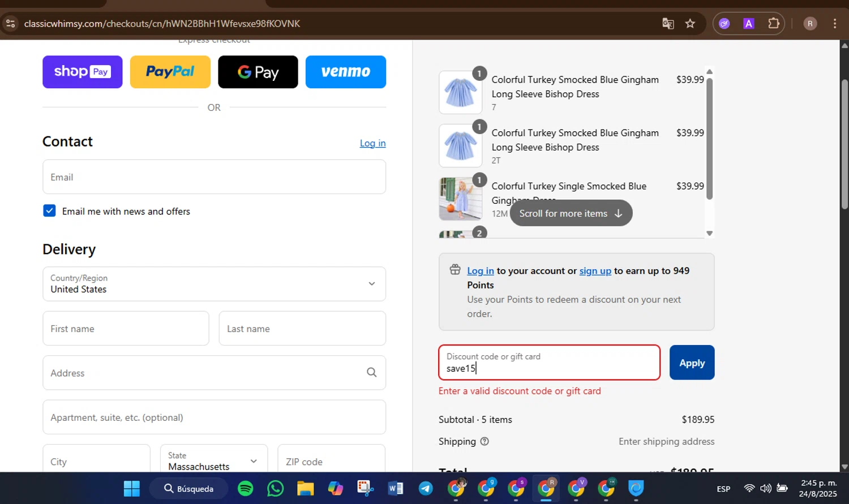Open WhatsApp from the taskbar
The width and height of the screenshot is (849, 504).
[x=276, y=488]
